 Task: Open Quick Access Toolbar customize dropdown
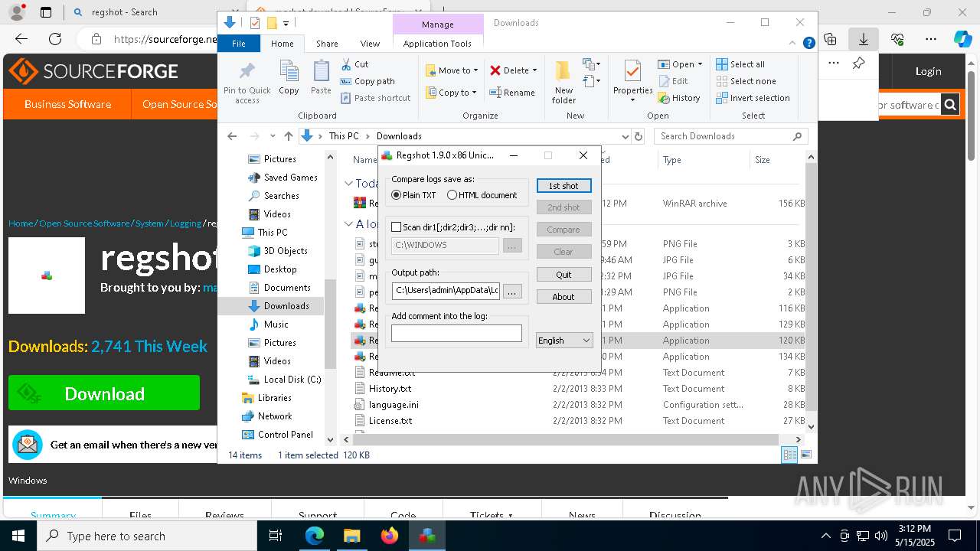(286, 23)
